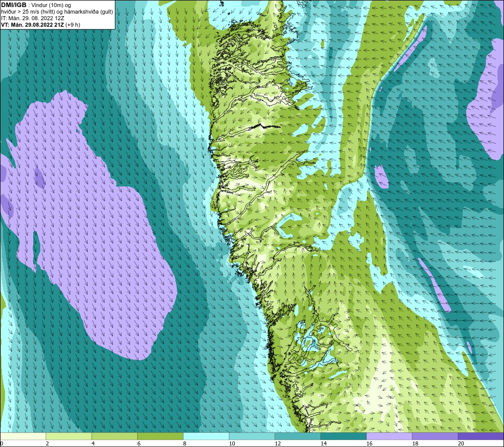Click the lavender 16–18 m/s legend swatch
Image resolution: width=504 pixels, height=447 pixels.
(x=389, y=436)
